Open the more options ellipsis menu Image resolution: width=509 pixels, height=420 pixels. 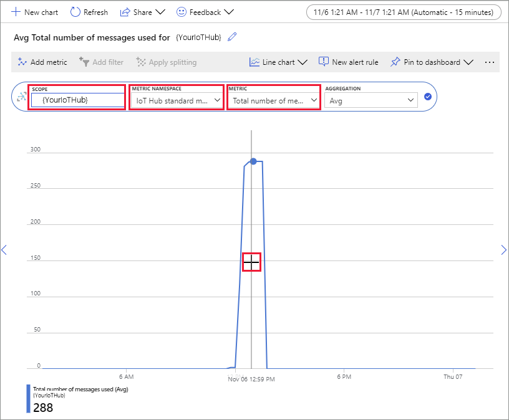click(x=490, y=62)
